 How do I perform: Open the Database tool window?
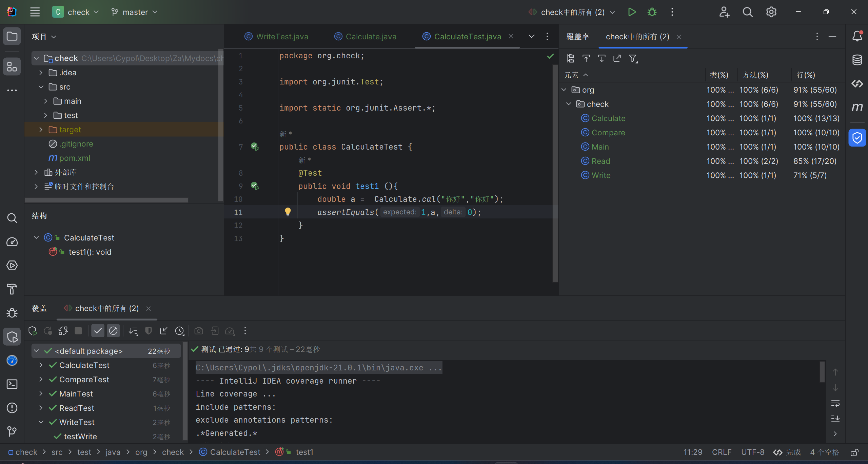857,60
